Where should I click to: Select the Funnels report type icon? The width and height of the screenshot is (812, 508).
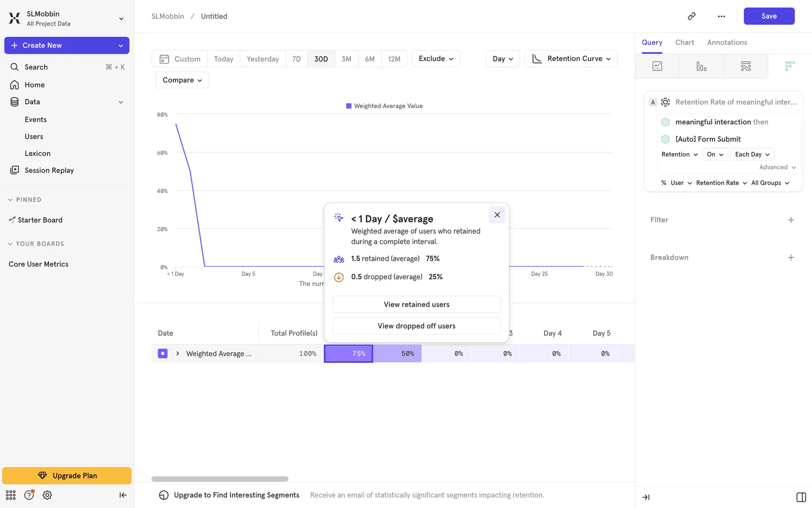click(x=701, y=66)
